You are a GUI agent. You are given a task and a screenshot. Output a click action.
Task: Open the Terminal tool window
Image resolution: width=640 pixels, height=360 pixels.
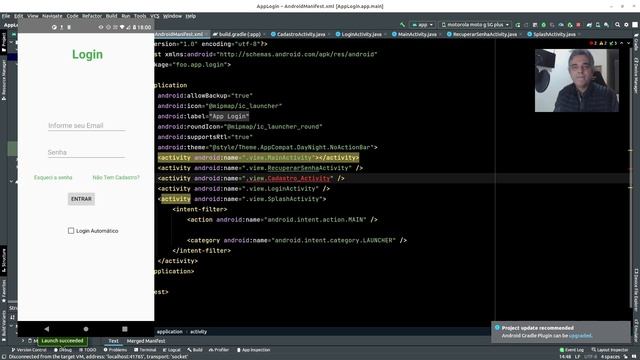[145, 350]
